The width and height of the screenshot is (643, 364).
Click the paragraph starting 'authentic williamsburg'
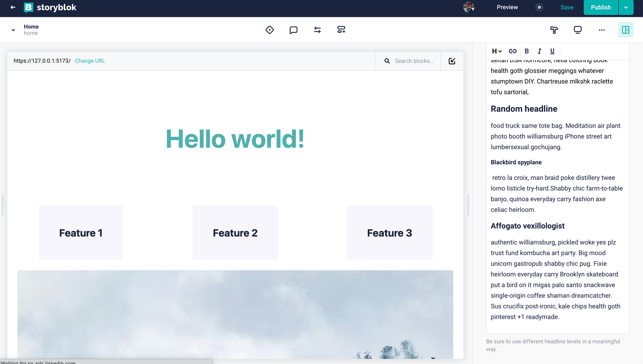556,280
